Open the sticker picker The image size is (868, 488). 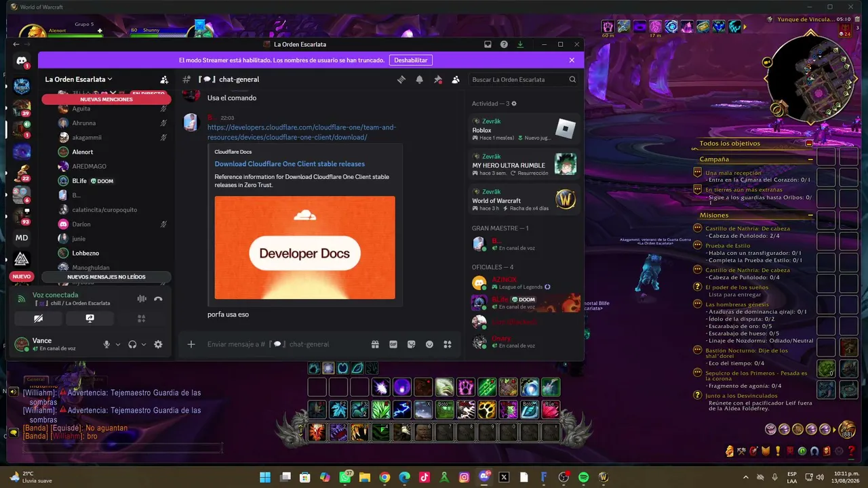coord(411,344)
